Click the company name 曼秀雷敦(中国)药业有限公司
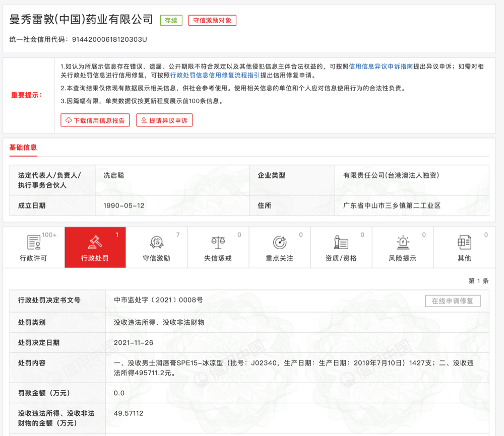504x436 pixels. (81, 20)
